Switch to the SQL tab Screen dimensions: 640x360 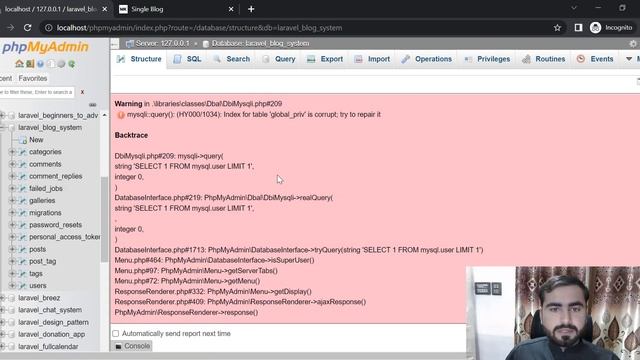pyautogui.click(x=187, y=59)
